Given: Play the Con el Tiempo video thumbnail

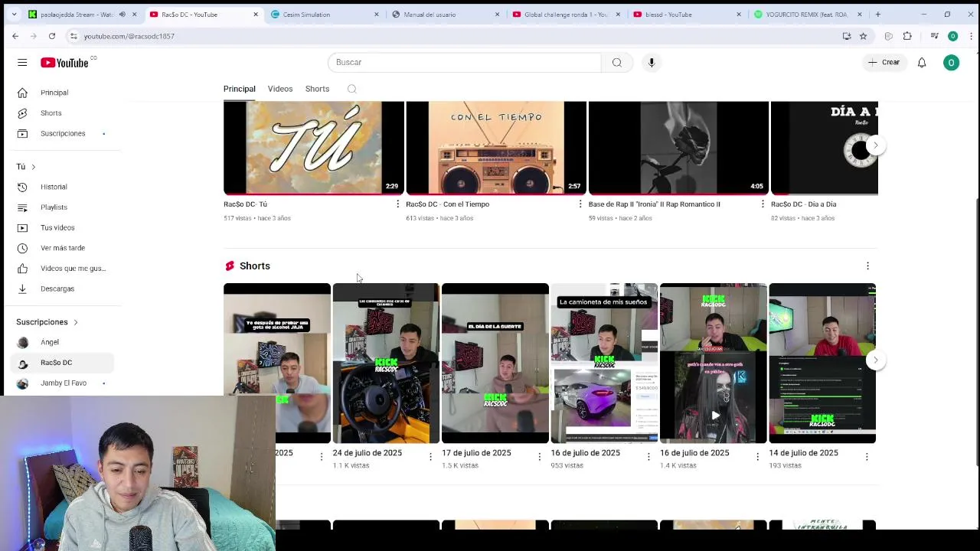Looking at the screenshot, I should click(x=496, y=148).
